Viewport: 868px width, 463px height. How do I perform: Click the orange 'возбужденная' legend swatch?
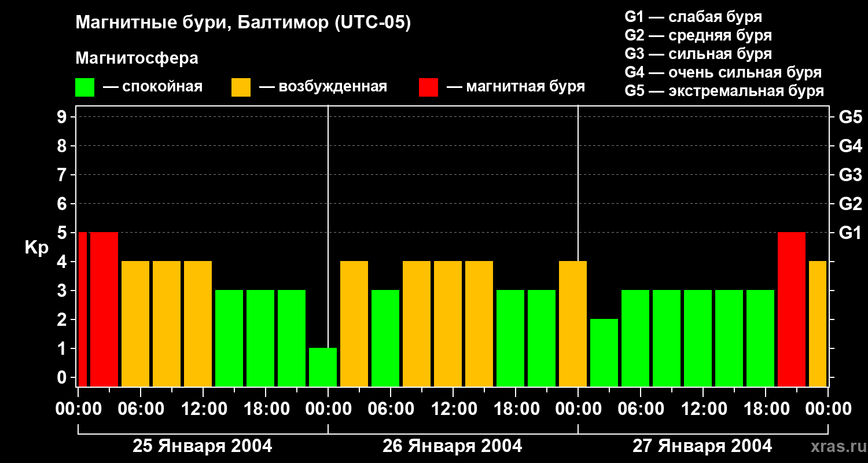point(241,87)
